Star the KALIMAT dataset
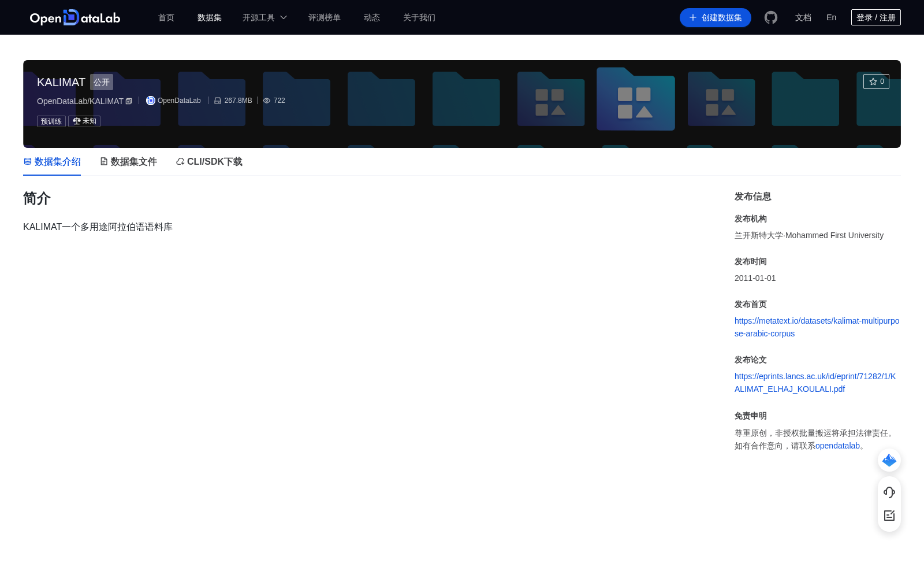 pos(876,81)
